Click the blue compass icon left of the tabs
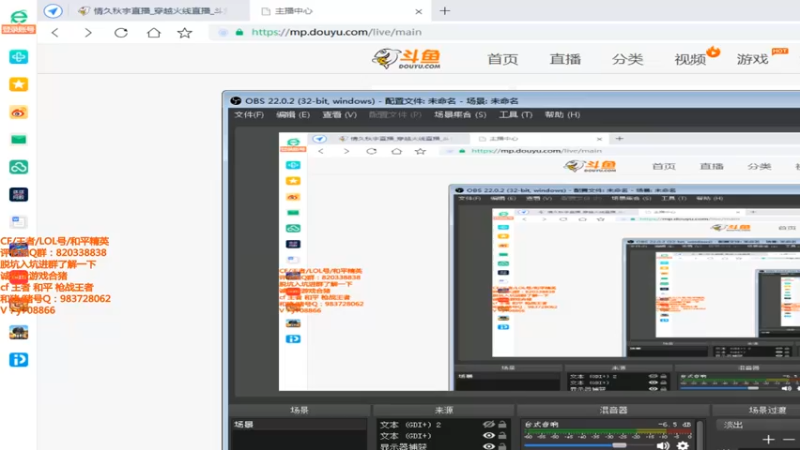Image resolution: width=800 pixels, height=450 pixels. [53, 11]
